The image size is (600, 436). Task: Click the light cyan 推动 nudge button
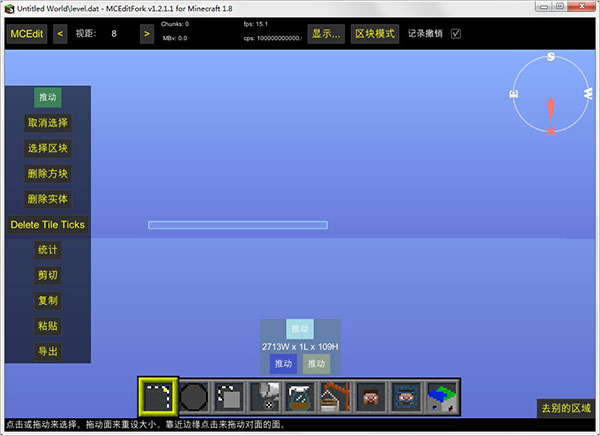(300, 329)
